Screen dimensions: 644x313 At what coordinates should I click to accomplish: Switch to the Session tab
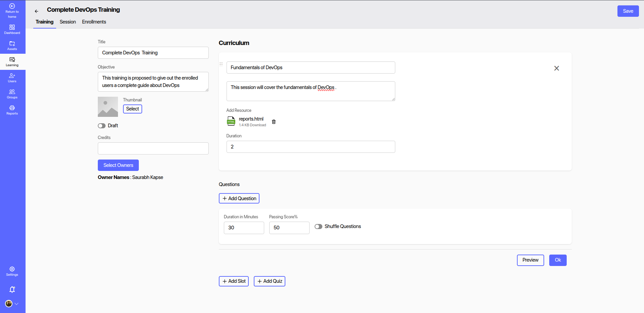tap(68, 22)
